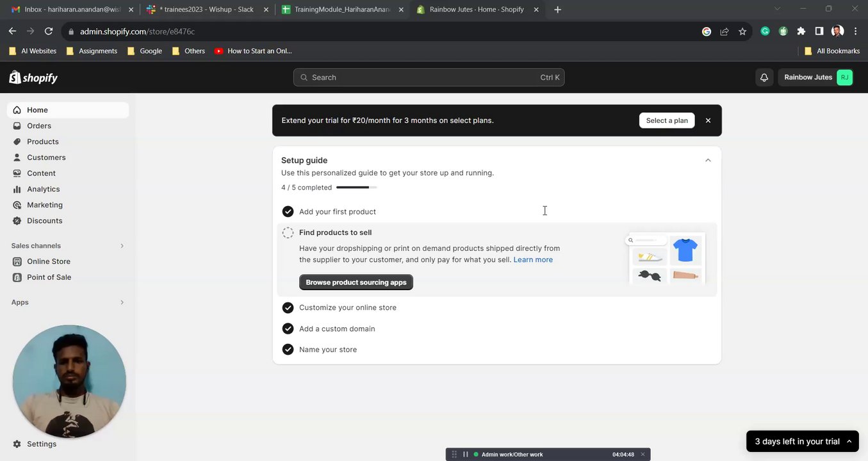
Task: Mark Find products to sell complete
Action: (x=288, y=233)
